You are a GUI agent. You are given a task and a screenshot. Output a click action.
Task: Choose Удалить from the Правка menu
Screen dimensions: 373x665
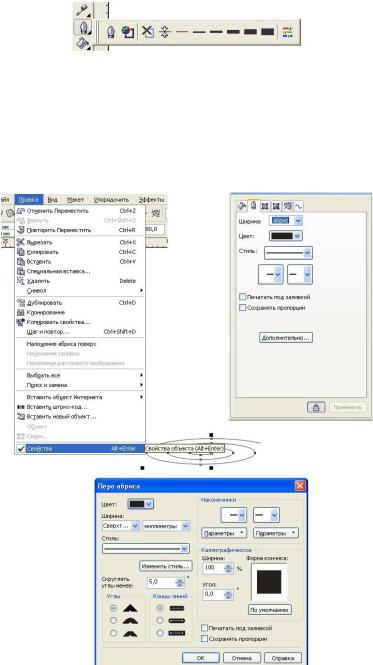point(80,281)
